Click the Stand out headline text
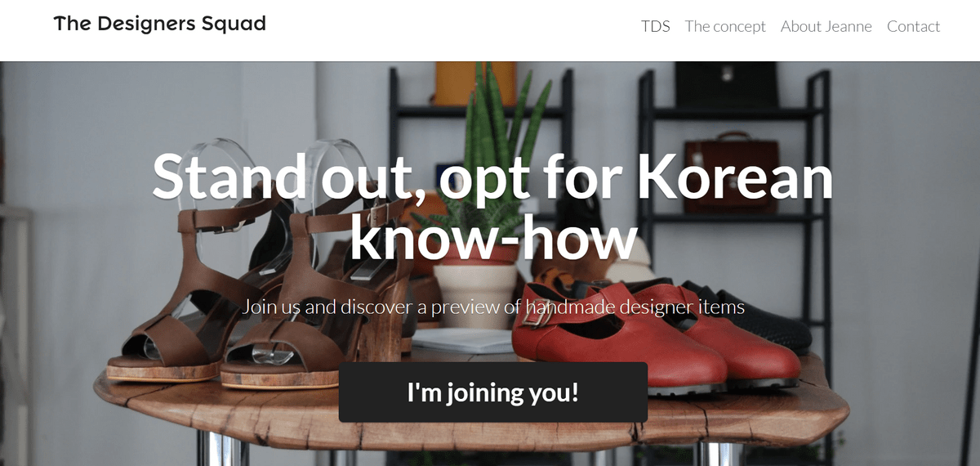The width and height of the screenshot is (980, 466). click(493, 208)
